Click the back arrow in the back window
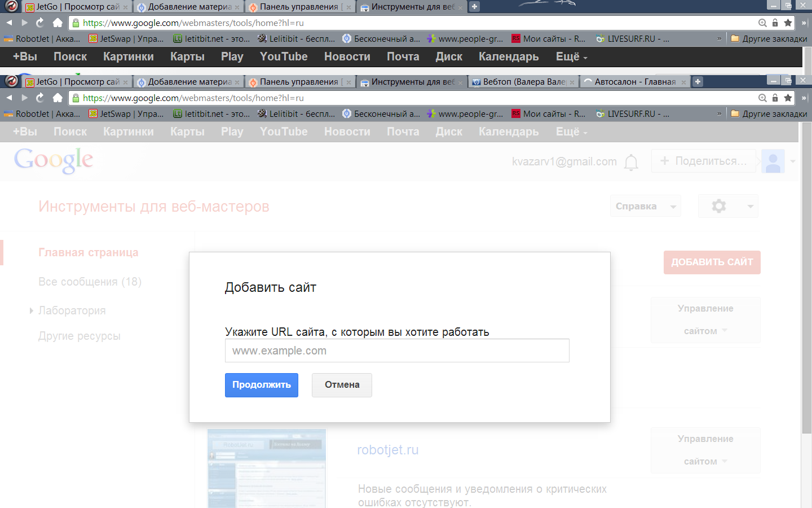The image size is (812, 508). pos(9,23)
